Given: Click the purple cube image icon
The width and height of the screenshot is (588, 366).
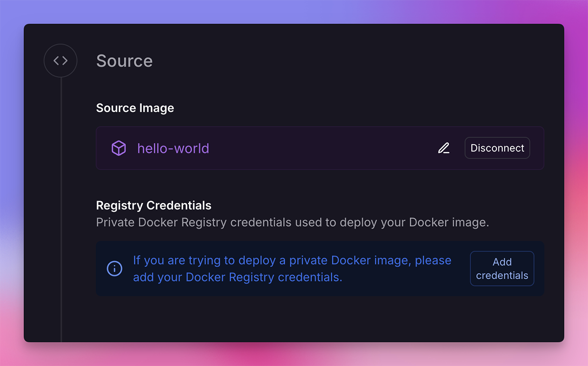Looking at the screenshot, I should (x=119, y=148).
